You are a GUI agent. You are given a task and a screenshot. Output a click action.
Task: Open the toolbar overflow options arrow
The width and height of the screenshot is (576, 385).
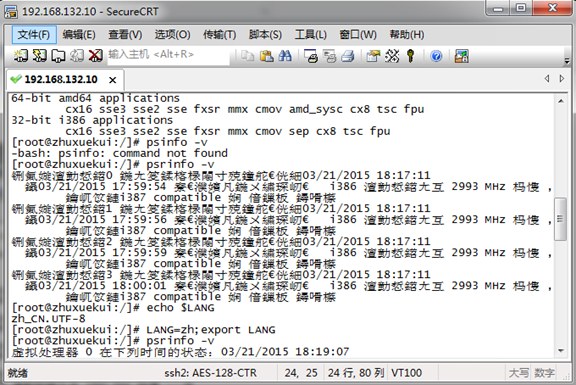[x=567, y=60]
